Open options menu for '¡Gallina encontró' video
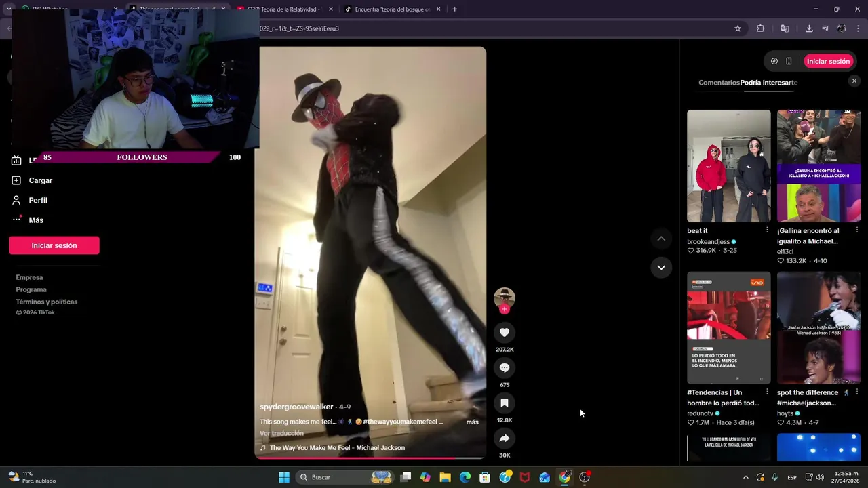The height and width of the screenshot is (488, 868). point(856,230)
